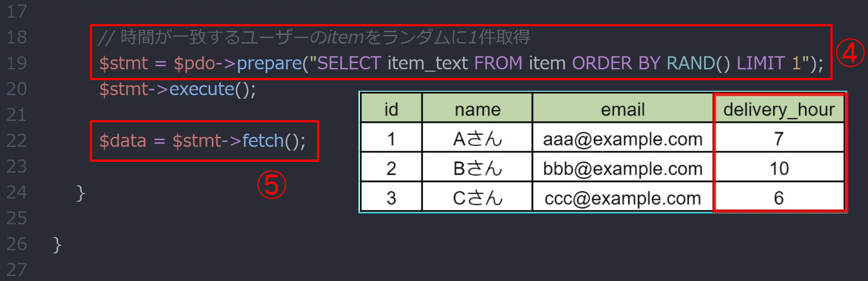Click the Cさん name cell

[x=477, y=198]
